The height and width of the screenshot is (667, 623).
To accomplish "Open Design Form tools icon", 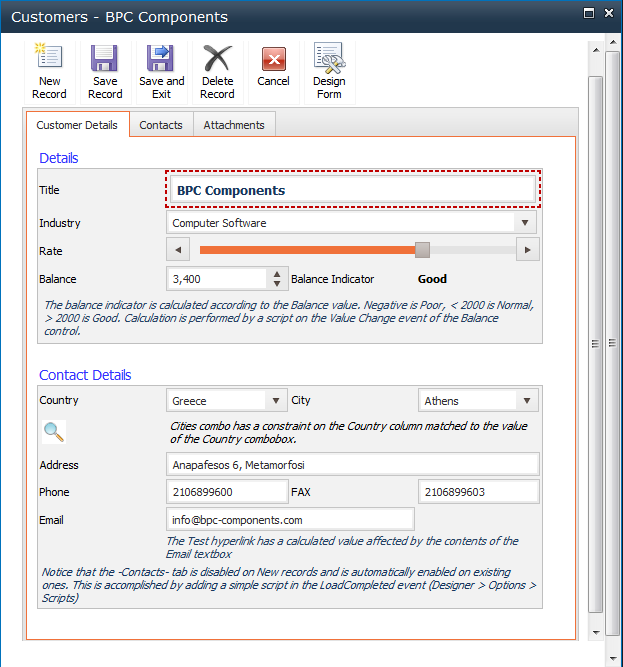I will (330, 57).
